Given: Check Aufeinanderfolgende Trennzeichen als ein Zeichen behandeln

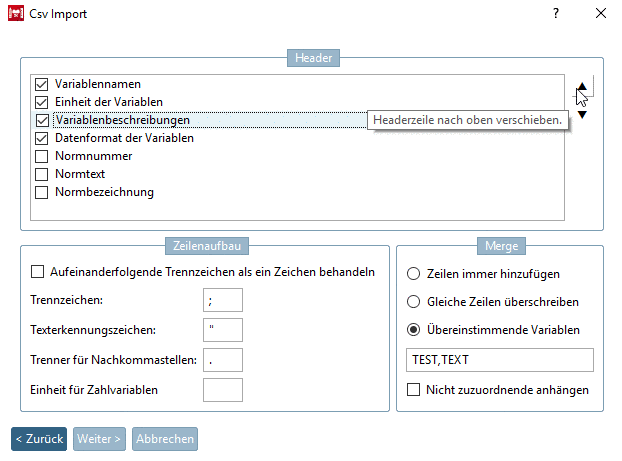Looking at the screenshot, I should 37,272.
